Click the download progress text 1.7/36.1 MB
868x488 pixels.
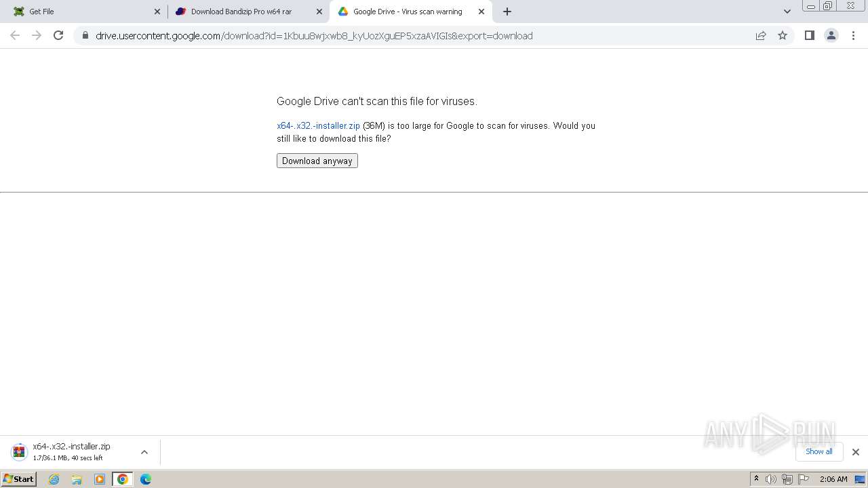(x=68, y=458)
